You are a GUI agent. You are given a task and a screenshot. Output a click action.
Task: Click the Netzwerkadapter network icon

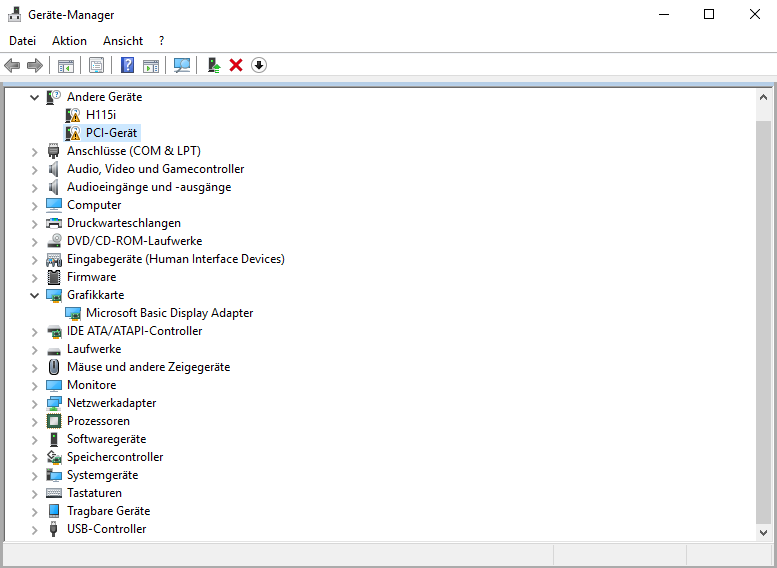(x=54, y=403)
